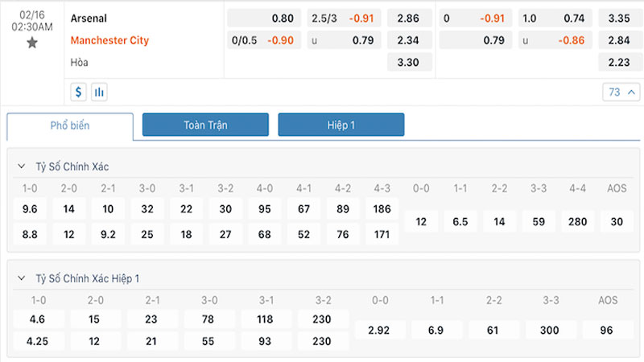Pick correct score 2-1 at 9.2

coord(108,234)
